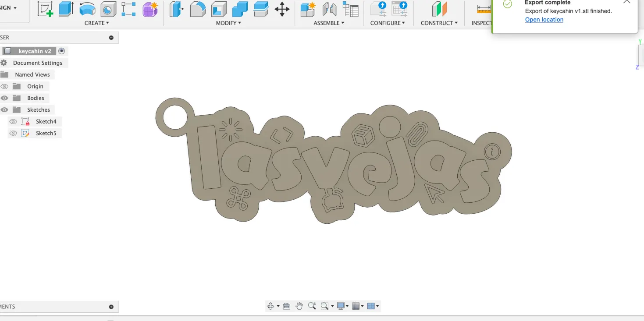Click the Move/Copy arrows icon
Image resolution: width=644 pixels, height=321 pixels.
click(x=282, y=9)
